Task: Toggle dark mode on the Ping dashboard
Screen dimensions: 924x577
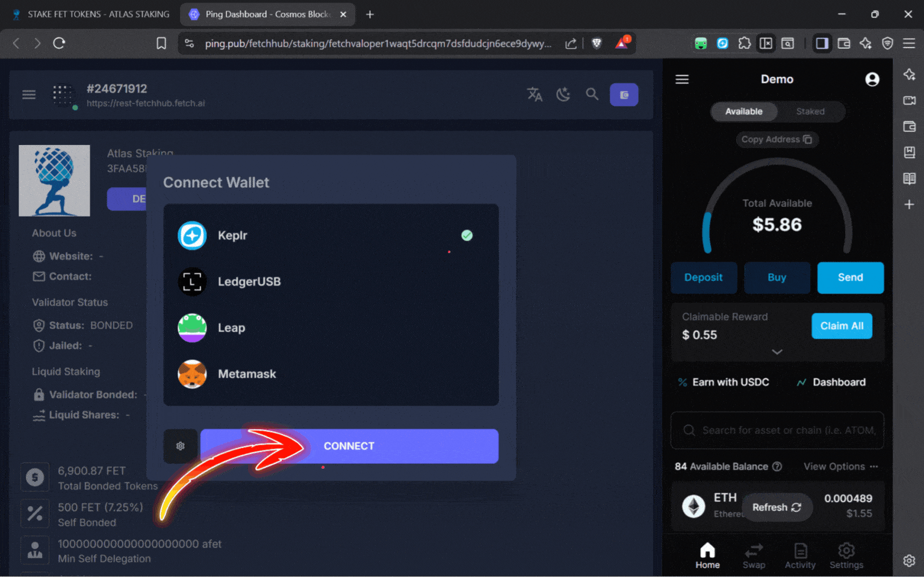Action: [x=563, y=94]
